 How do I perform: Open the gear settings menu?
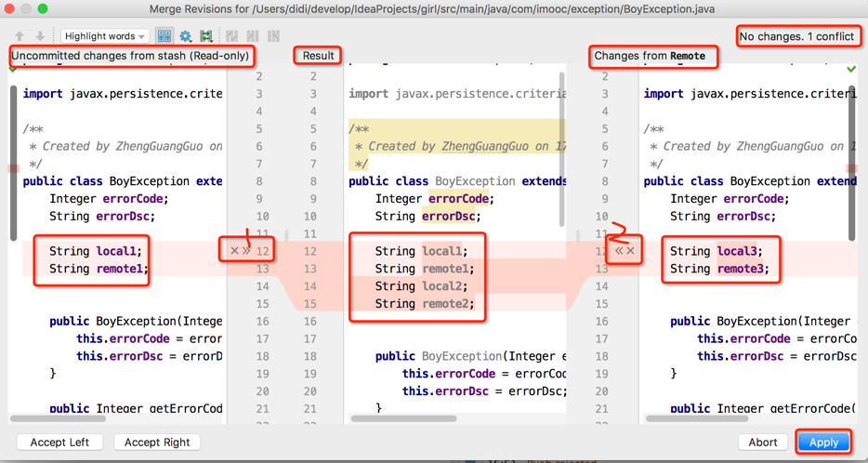point(186,36)
